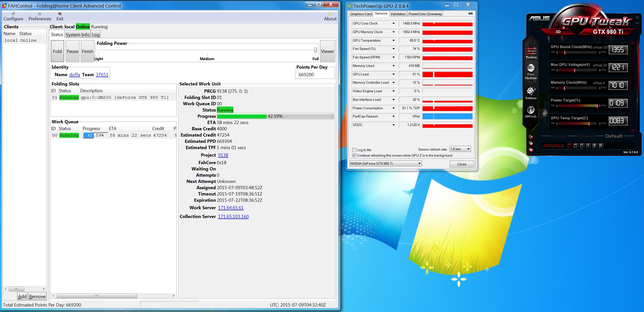Open GPU Temperature sensor dropdown arrow
This screenshot has width=644, height=312.
point(393,40)
